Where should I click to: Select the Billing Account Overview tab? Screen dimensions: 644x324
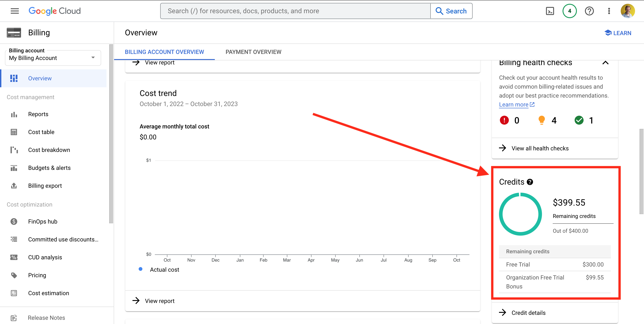click(164, 52)
